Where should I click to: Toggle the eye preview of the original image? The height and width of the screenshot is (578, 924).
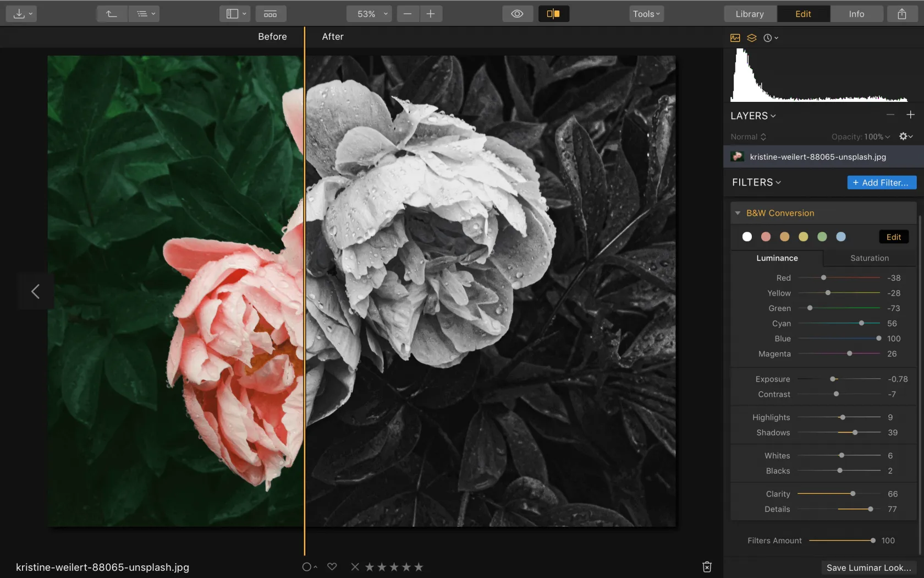(x=517, y=14)
